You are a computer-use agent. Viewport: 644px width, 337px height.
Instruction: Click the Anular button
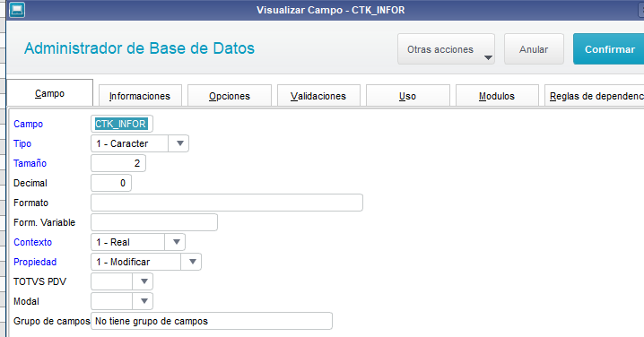[534, 49]
